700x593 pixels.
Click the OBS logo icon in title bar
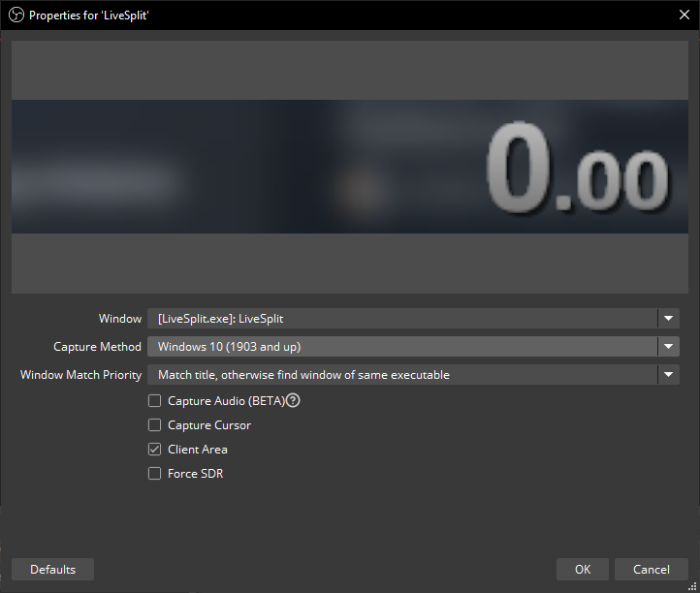tap(16, 16)
